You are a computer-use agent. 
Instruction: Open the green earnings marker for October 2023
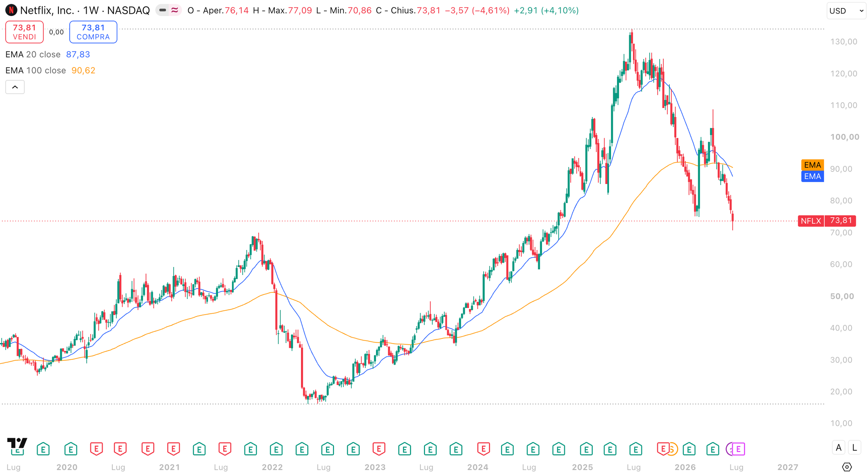click(x=456, y=449)
